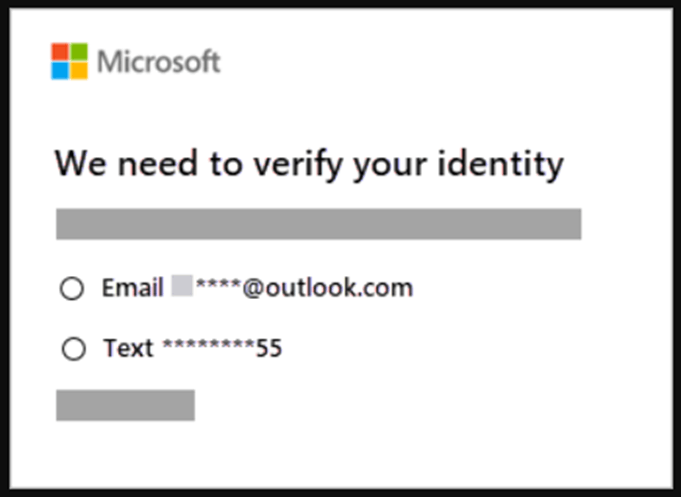This screenshot has width=681, height=497.
Task: Click the yellow square in Microsoft logo
Action: tap(79, 71)
